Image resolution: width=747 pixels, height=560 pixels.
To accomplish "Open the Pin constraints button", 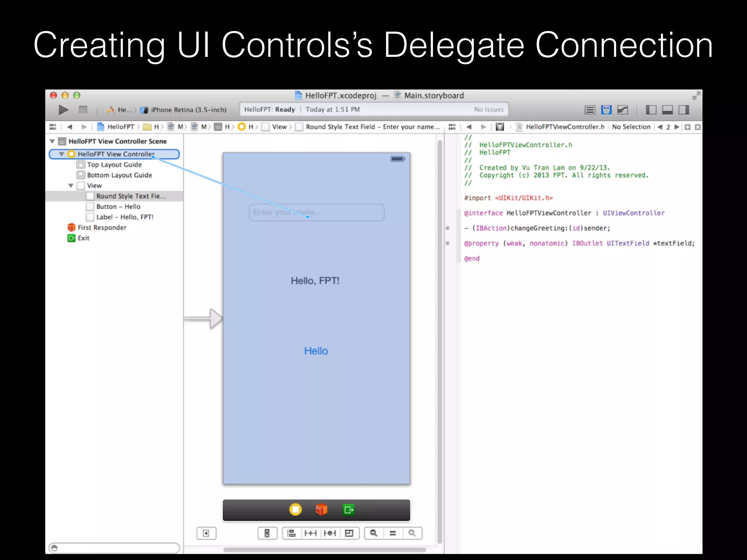I will point(311,533).
